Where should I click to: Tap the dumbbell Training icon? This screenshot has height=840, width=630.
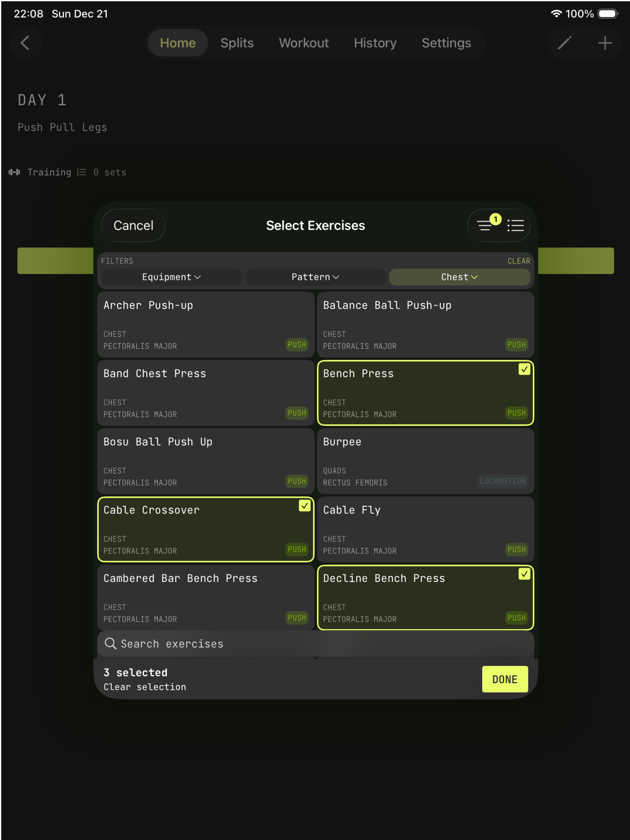pyautogui.click(x=14, y=172)
